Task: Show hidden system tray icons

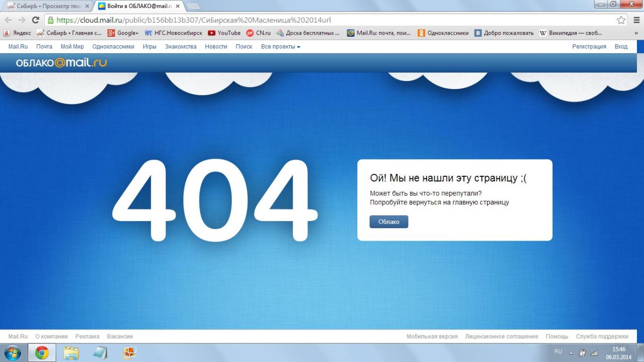Action: tap(571, 352)
